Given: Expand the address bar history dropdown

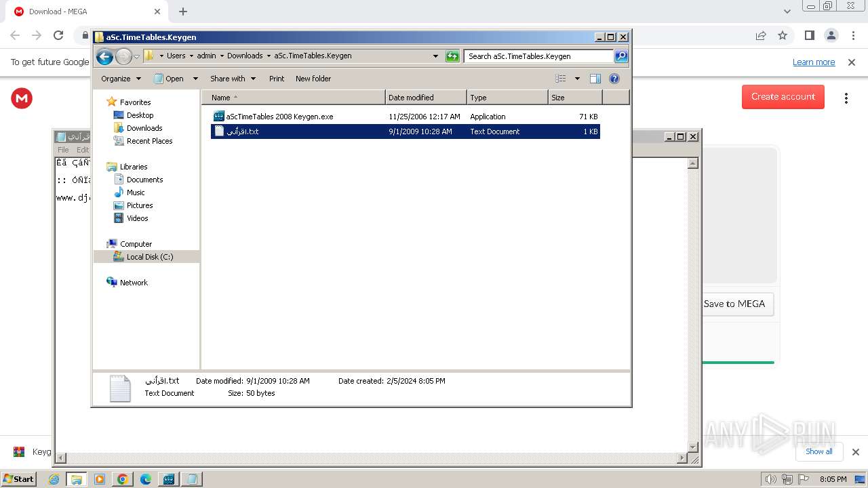Looking at the screenshot, I should (x=435, y=56).
